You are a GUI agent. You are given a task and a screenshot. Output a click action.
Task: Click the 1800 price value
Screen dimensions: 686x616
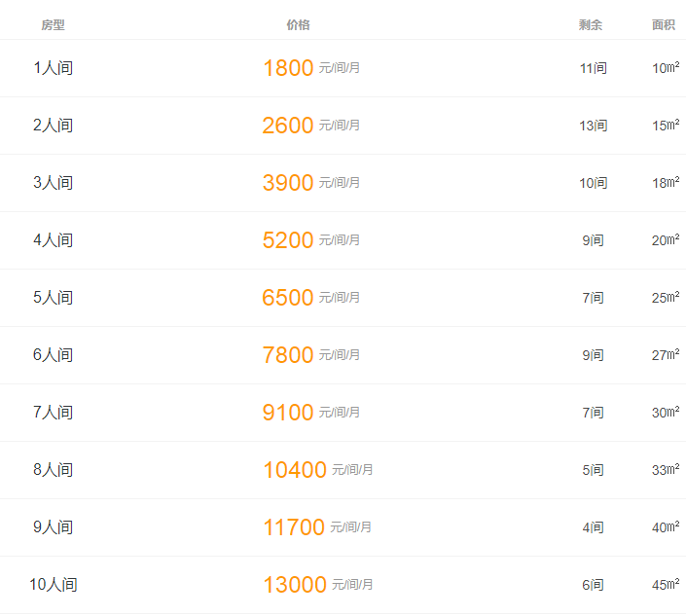pos(288,68)
